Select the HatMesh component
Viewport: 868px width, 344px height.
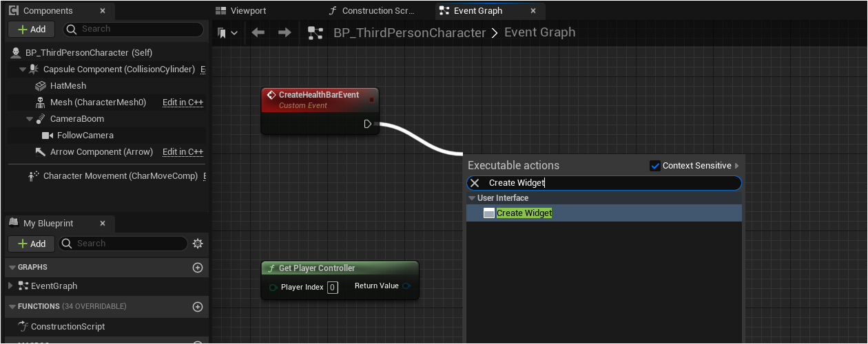[68, 86]
